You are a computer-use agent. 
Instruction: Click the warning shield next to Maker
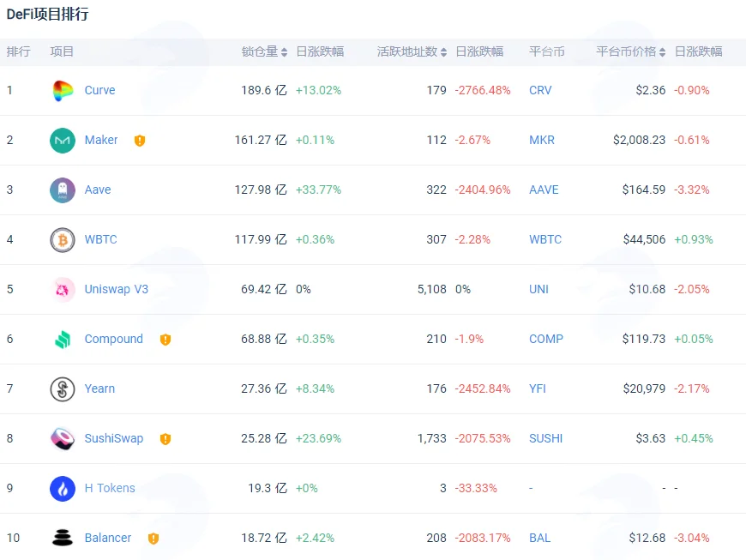click(140, 141)
